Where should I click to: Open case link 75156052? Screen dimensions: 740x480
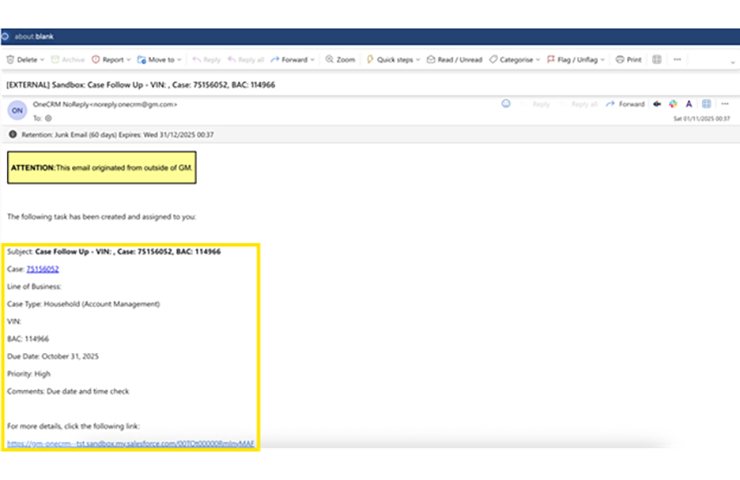(42, 269)
